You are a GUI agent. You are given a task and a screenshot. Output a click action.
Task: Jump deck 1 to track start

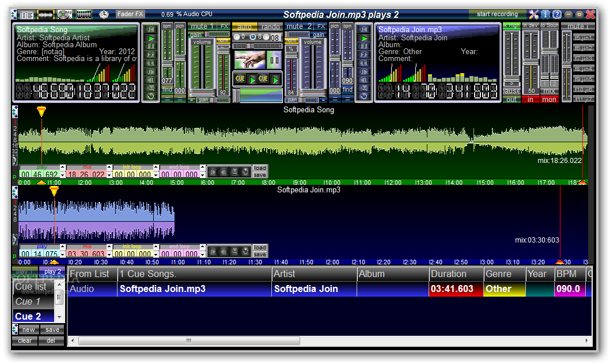pyautogui.click(x=151, y=29)
